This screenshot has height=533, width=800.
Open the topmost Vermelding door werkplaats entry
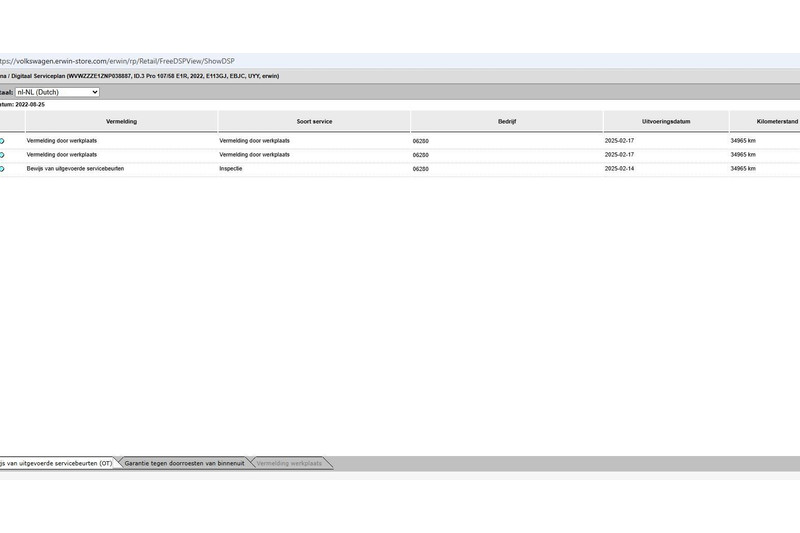click(x=62, y=141)
